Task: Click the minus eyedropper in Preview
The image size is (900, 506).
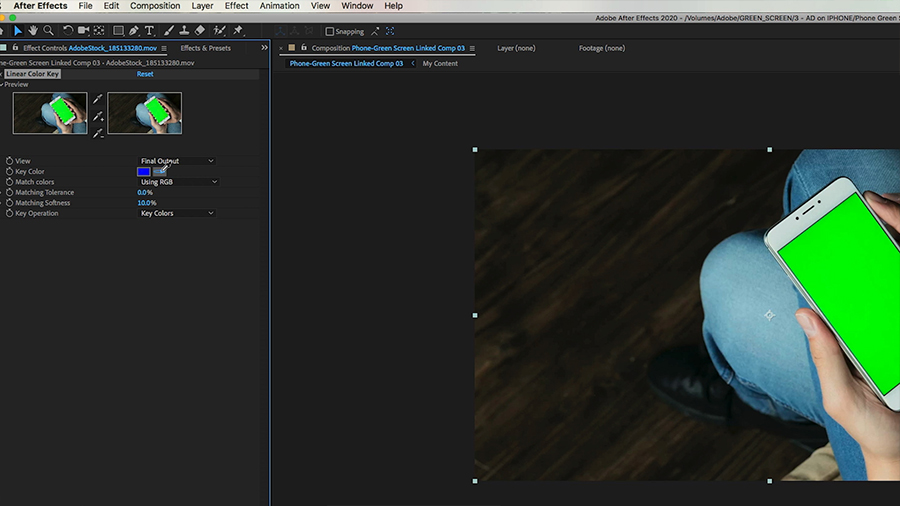Action: point(98,134)
